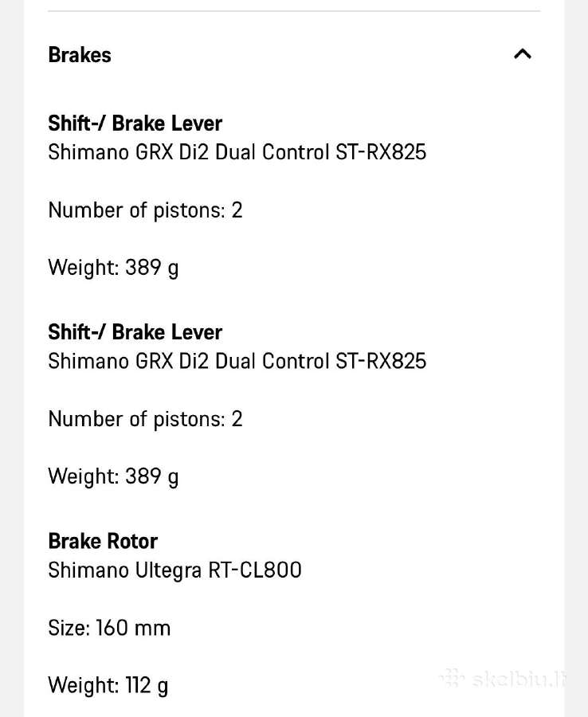Select the second Shift-/ Brake Lever heading
The image size is (588, 717).
135,332
